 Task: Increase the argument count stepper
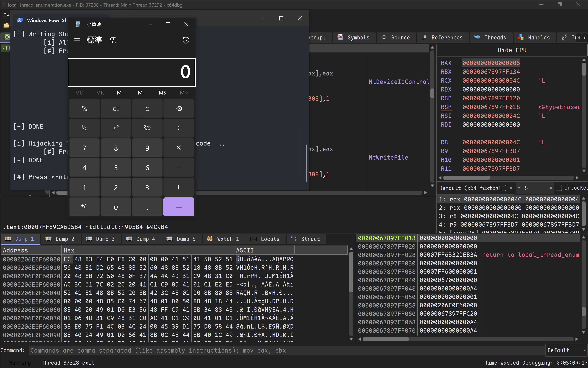pyautogui.click(x=551, y=187)
